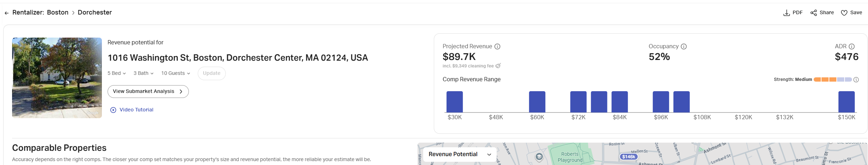Click the ADR info icon
Screen dimensions: 868x165
point(852,46)
